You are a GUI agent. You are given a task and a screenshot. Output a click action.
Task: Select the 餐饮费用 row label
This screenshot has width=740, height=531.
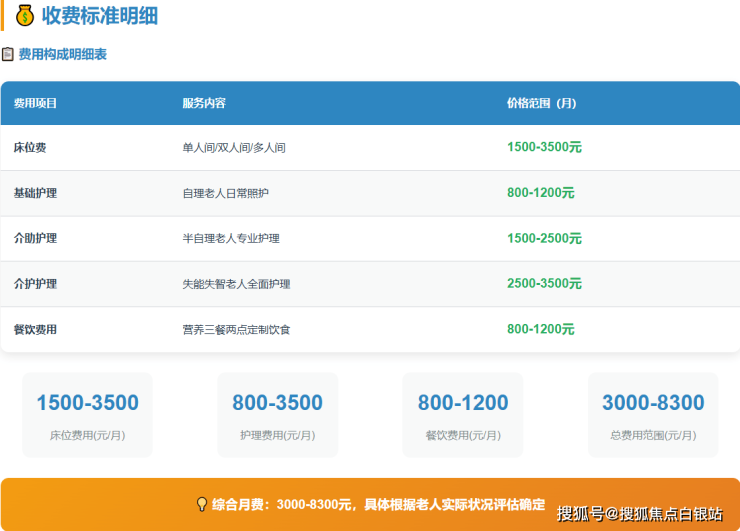(x=35, y=329)
